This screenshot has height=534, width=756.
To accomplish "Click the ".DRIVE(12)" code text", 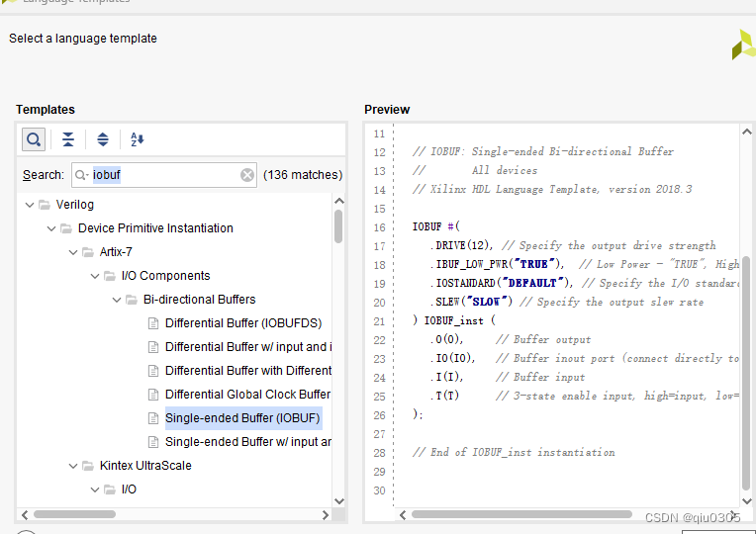I will tap(461, 246).
